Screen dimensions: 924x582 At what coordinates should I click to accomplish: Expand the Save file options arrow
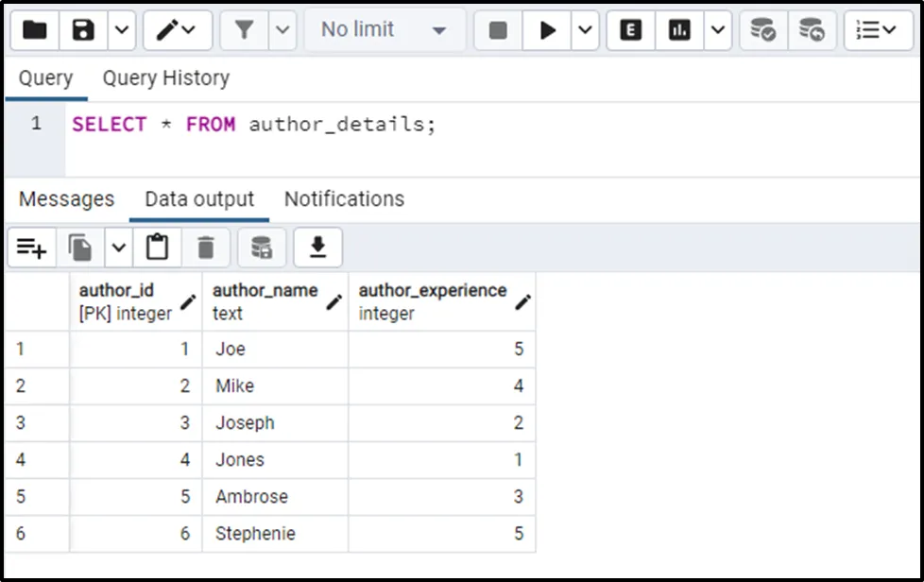click(x=122, y=30)
